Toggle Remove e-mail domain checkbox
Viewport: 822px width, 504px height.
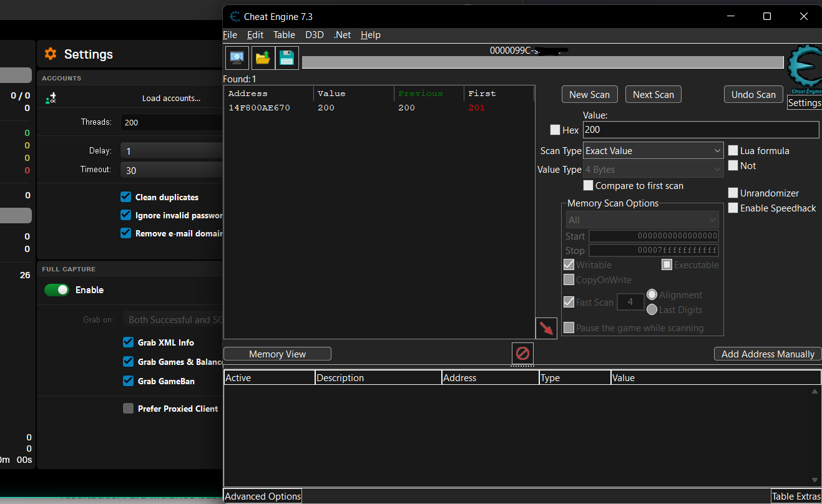point(126,233)
